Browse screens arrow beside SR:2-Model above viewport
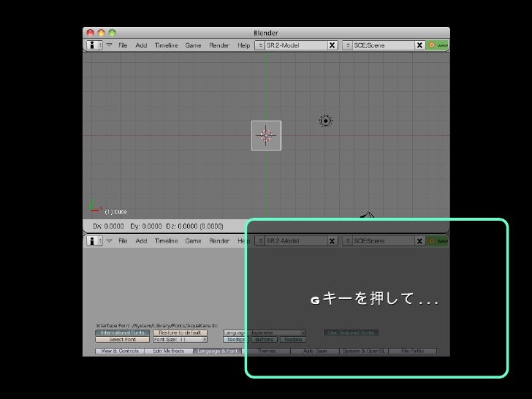532x399 pixels. point(260,45)
